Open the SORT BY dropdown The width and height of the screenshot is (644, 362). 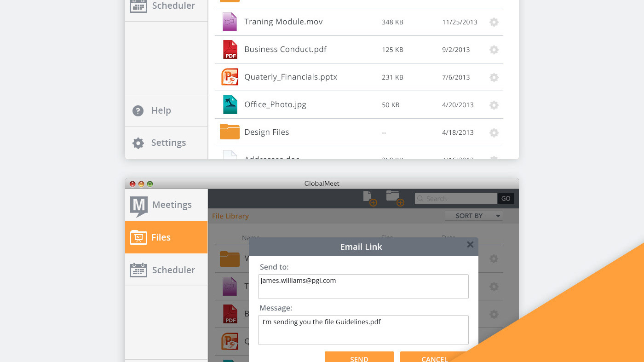[474, 216]
